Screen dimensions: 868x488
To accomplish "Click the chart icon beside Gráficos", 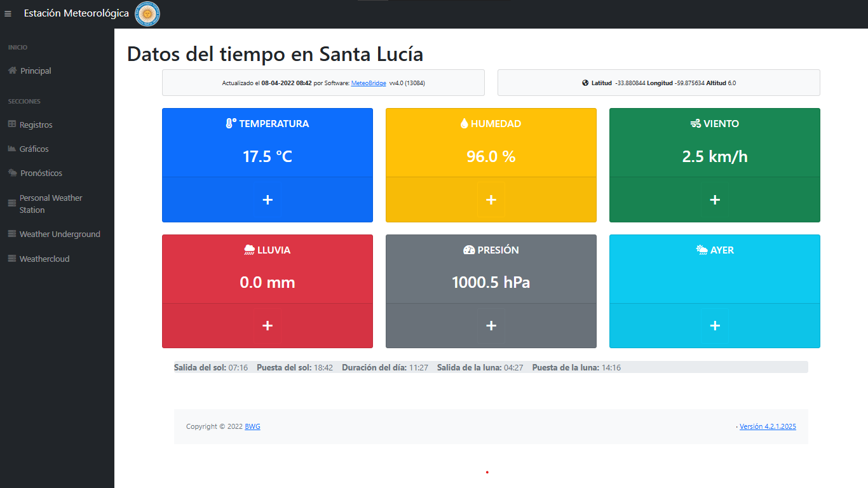I will coord(12,149).
